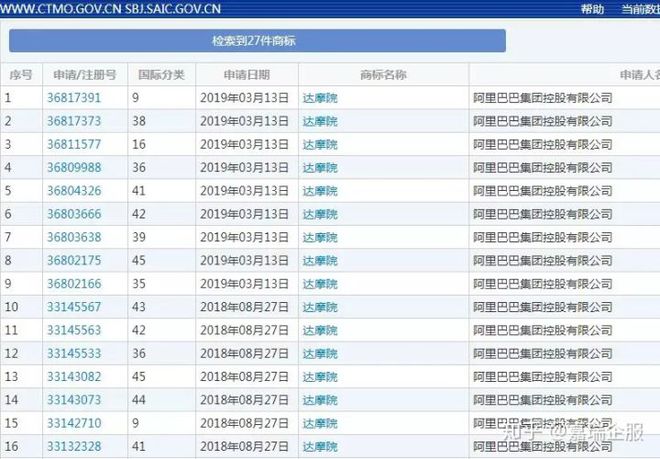
Task: Select class 38 cell in row 2
Action: tap(162, 121)
